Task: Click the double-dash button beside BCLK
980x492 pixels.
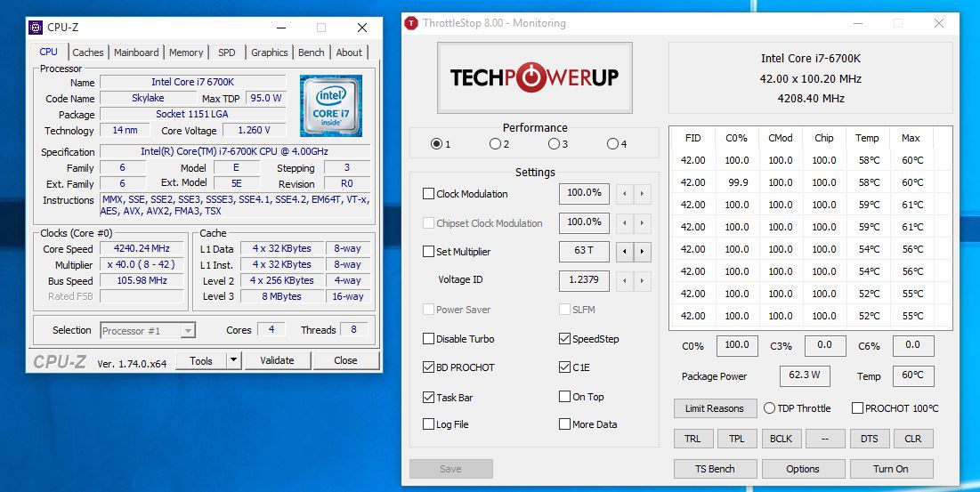Action: [x=825, y=439]
